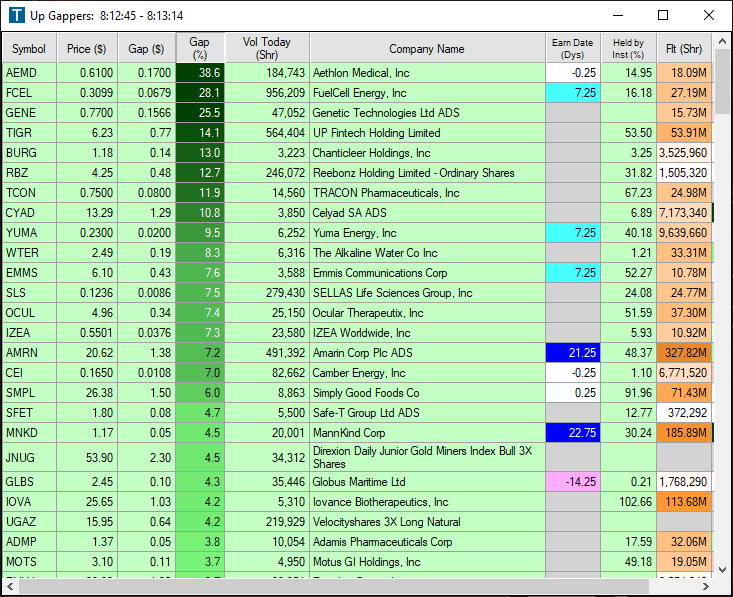Click Globus Maritime's -14.25 earnings cell
The width and height of the screenshot is (733, 597).
pos(573,482)
